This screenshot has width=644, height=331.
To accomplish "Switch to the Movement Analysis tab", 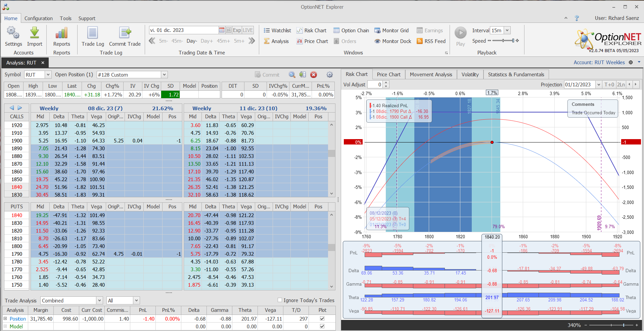I will click(x=431, y=75).
